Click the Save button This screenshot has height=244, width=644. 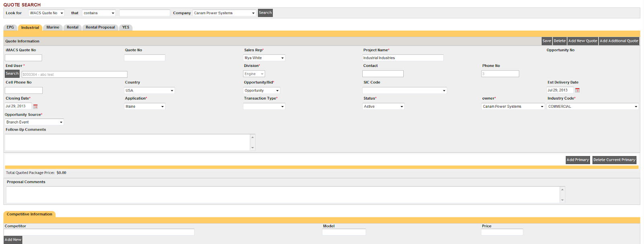pyautogui.click(x=547, y=41)
